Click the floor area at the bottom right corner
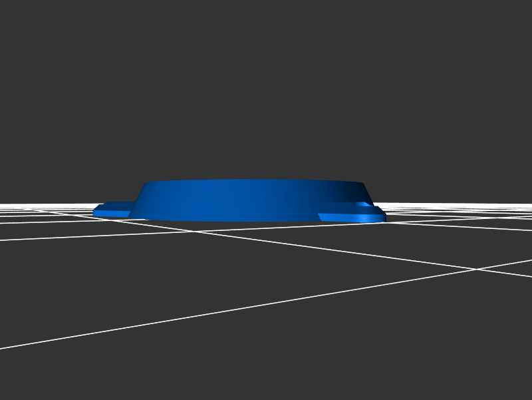532x400 pixels. click(512, 379)
